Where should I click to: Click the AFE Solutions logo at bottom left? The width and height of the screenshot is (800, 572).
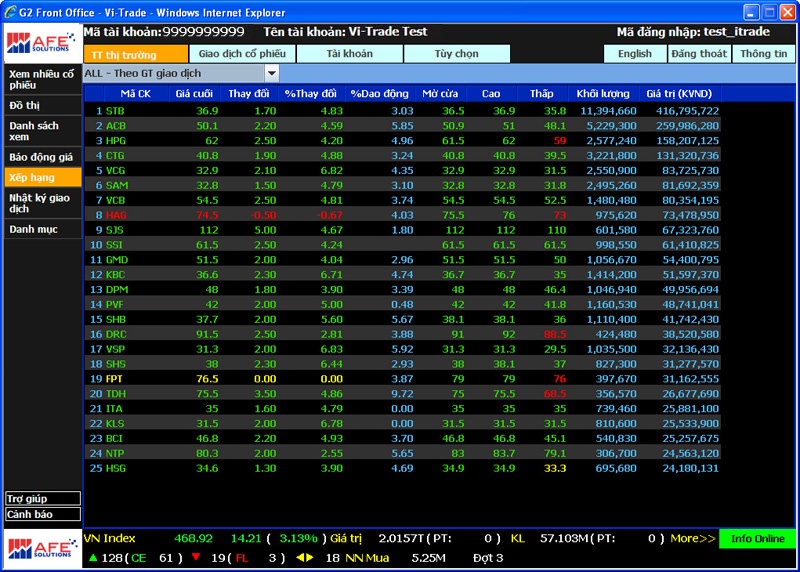[x=41, y=549]
